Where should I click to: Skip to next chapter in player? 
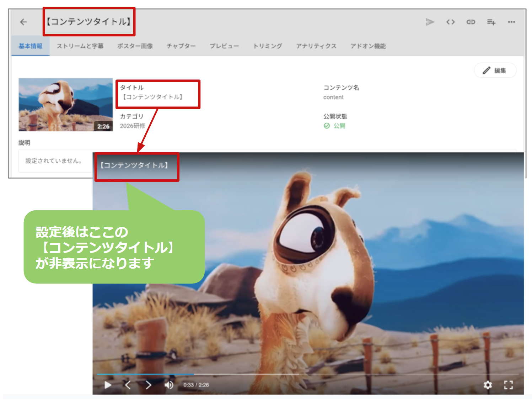[x=149, y=385]
